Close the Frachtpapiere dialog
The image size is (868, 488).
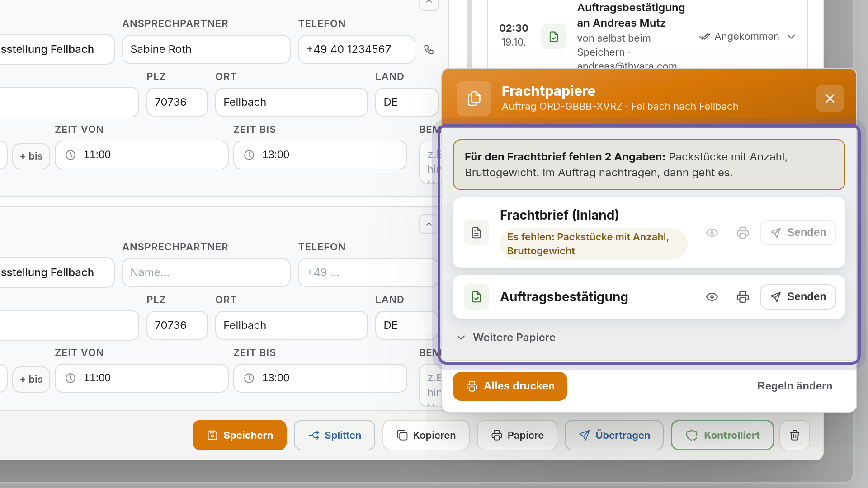tap(830, 99)
